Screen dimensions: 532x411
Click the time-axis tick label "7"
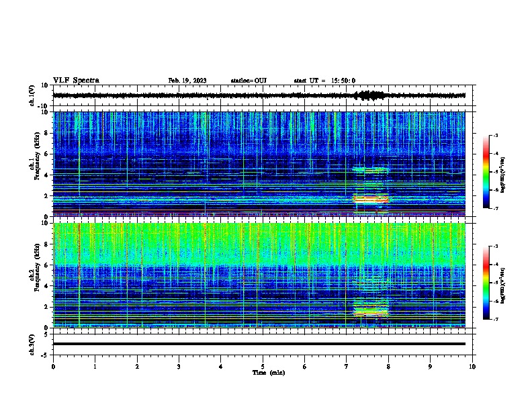pyautogui.click(x=347, y=367)
